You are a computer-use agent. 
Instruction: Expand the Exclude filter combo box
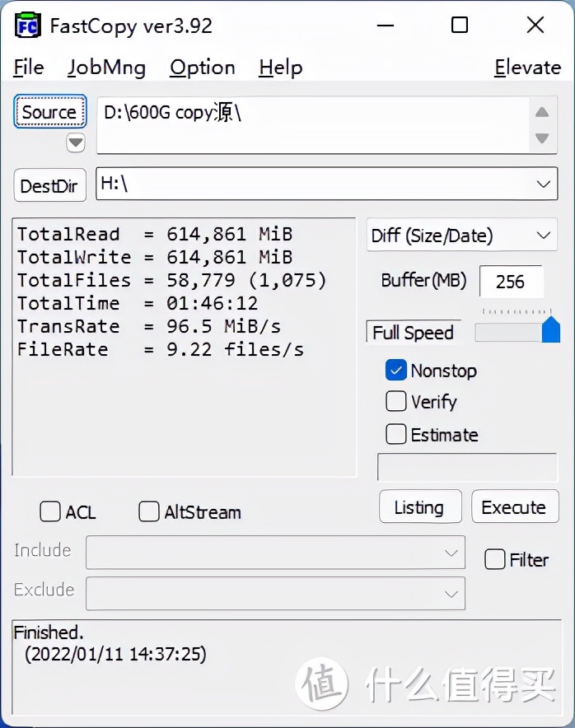point(275,593)
